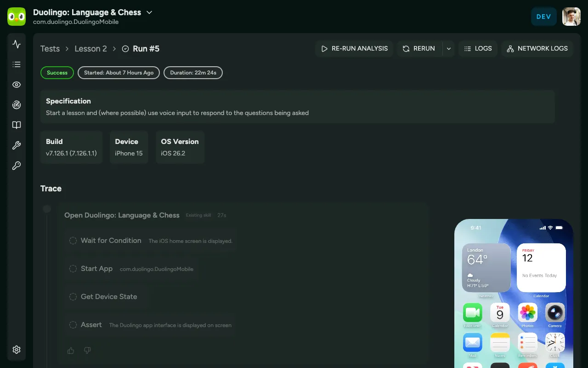The height and width of the screenshot is (368, 588).
Task: Tap the Friday 12 calendar widget in preview
Action: [541, 268]
